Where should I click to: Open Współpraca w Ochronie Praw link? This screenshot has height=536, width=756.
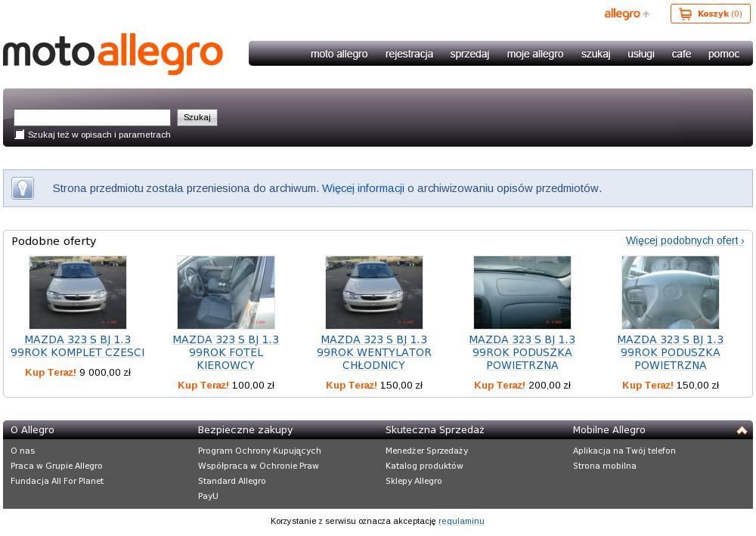(259, 466)
